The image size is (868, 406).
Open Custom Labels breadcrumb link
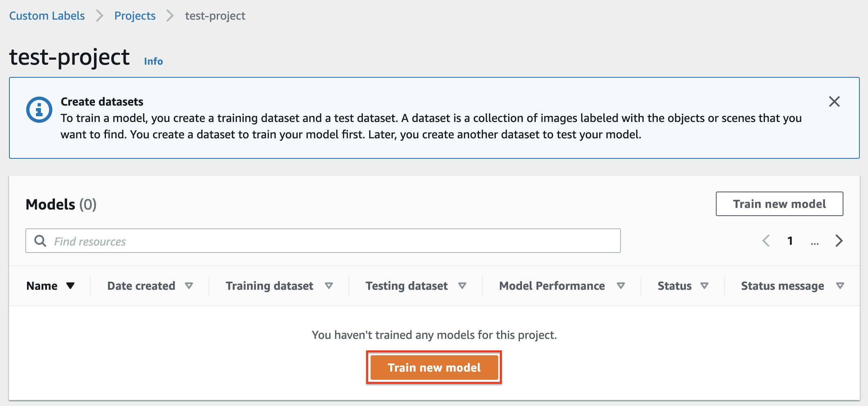pyautogui.click(x=47, y=16)
